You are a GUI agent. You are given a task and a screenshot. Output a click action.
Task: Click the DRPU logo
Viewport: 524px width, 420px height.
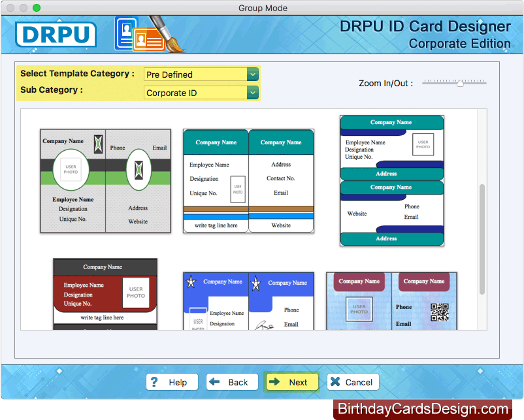(x=56, y=35)
